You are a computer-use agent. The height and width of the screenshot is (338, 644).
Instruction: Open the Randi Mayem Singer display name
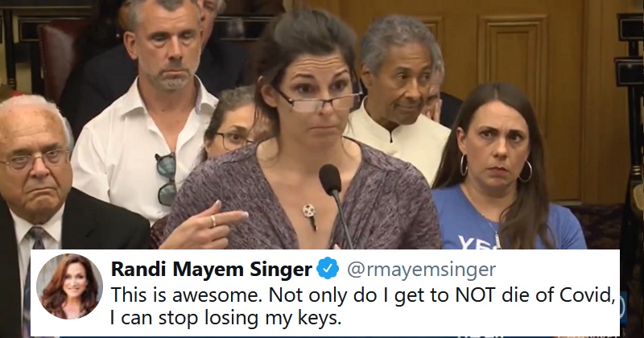212,270
